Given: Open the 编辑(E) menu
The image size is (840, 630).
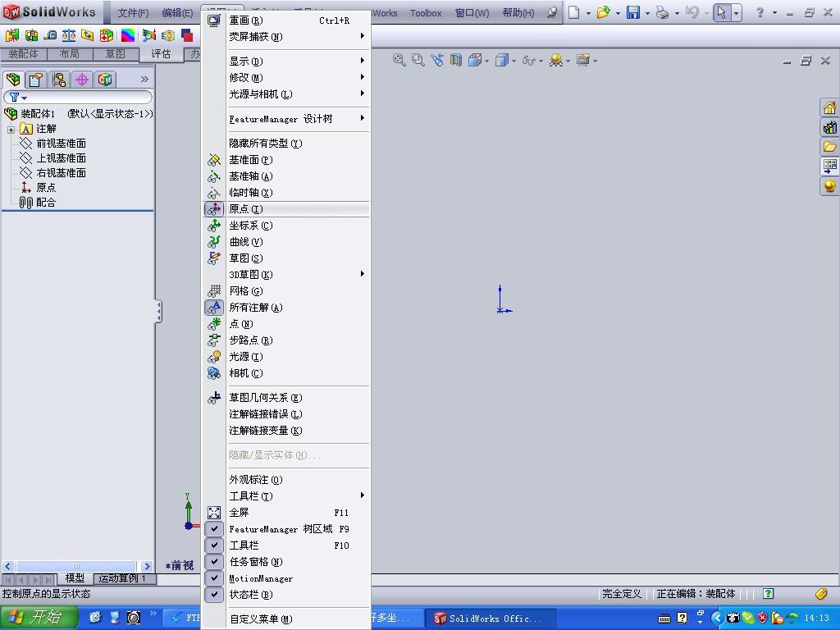Looking at the screenshot, I should tap(177, 13).
